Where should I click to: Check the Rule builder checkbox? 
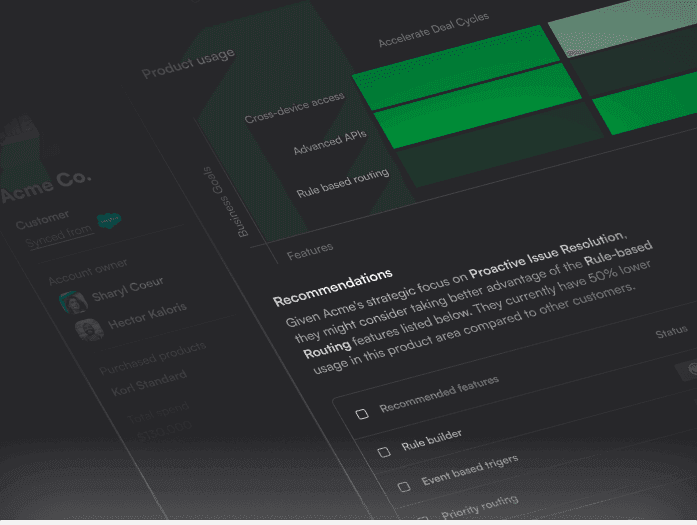(x=383, y=452)
